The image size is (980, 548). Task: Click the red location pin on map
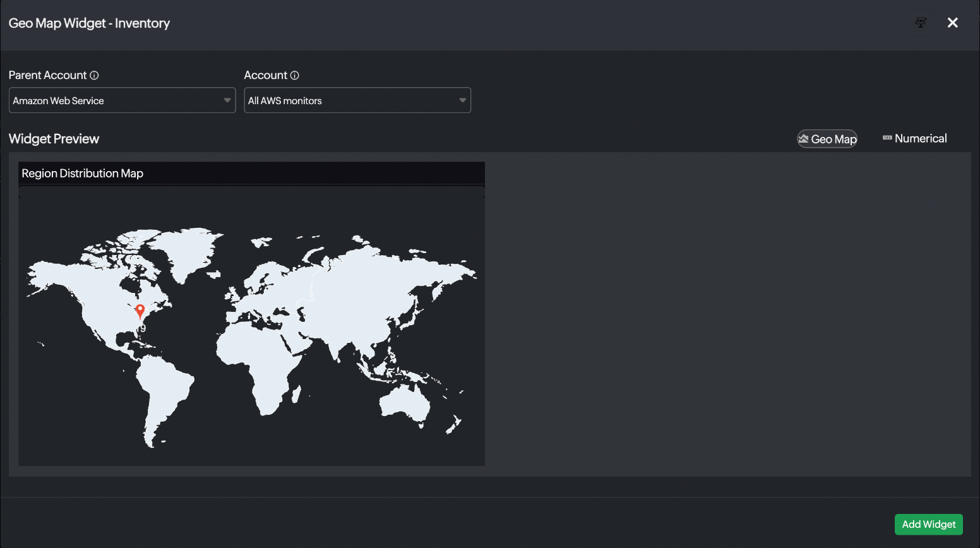click(x=140, y=311)
